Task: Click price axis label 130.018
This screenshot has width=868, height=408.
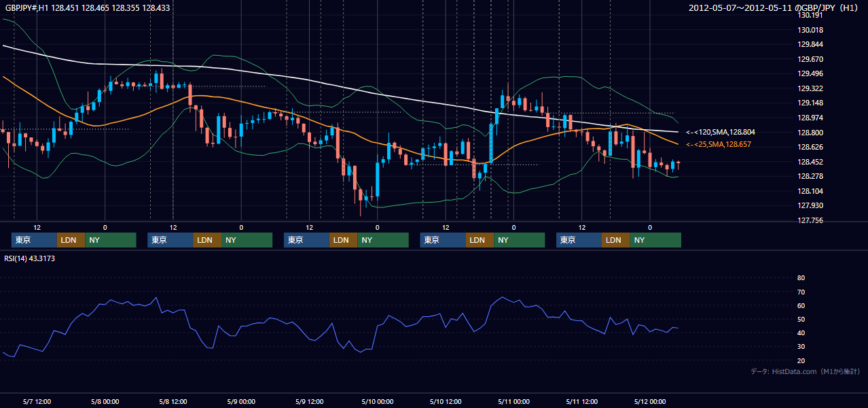Action: point(811,30)
